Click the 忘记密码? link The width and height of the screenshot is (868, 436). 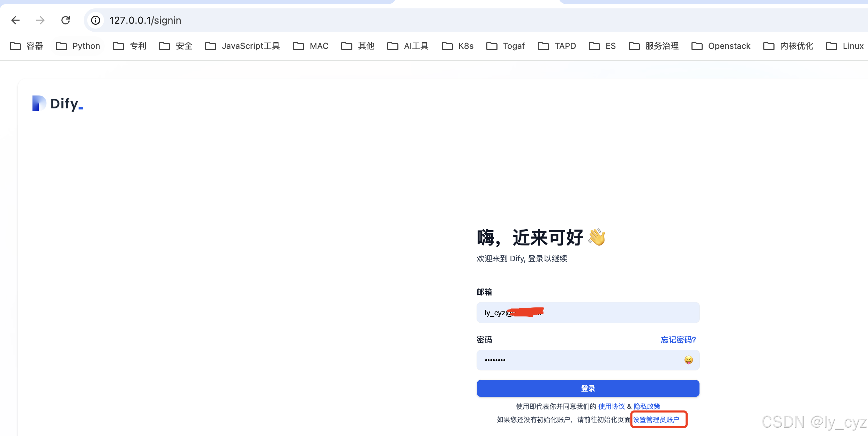(x=678, y=340)
